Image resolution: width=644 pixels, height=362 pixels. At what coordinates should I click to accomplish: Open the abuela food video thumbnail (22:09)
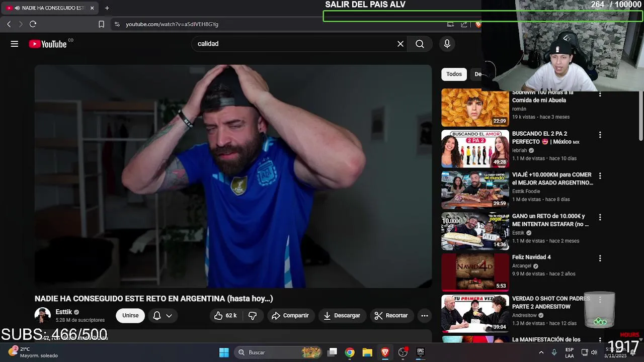coord(475,108)
